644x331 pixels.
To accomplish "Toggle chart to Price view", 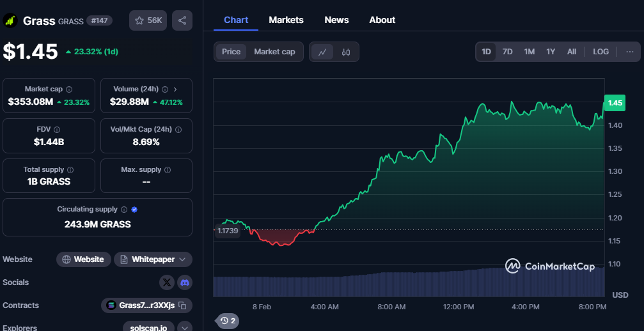I will pos(231,52).
